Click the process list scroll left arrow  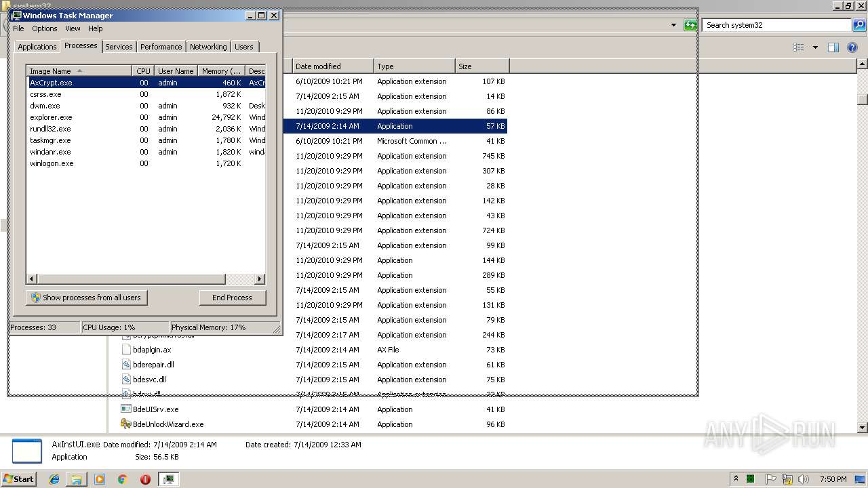(x=31, y=279)
